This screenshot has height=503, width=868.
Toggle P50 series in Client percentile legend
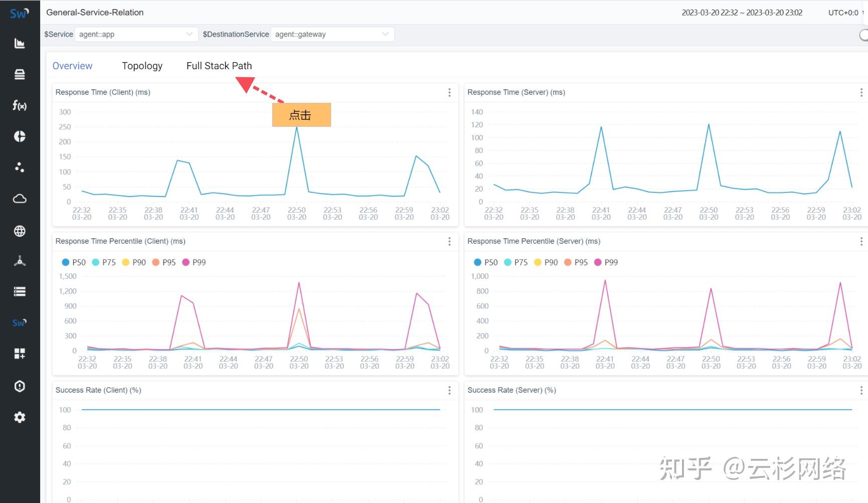74,262
